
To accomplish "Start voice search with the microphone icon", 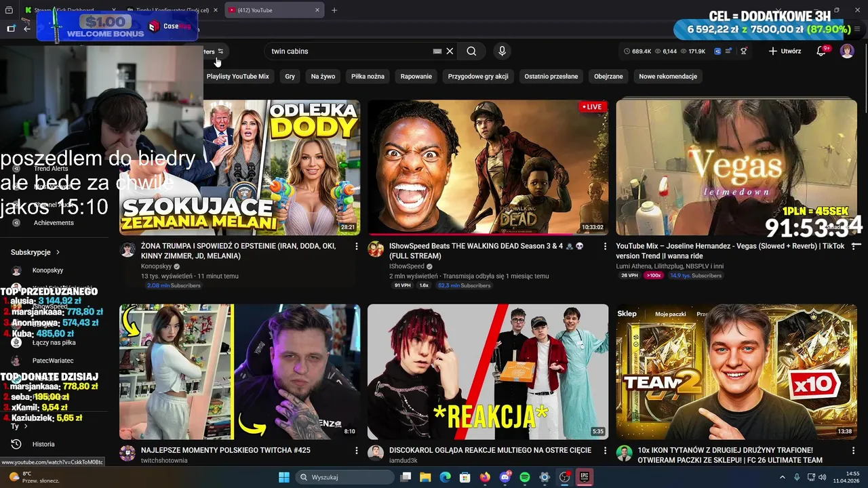I will [x=502, y=51].
